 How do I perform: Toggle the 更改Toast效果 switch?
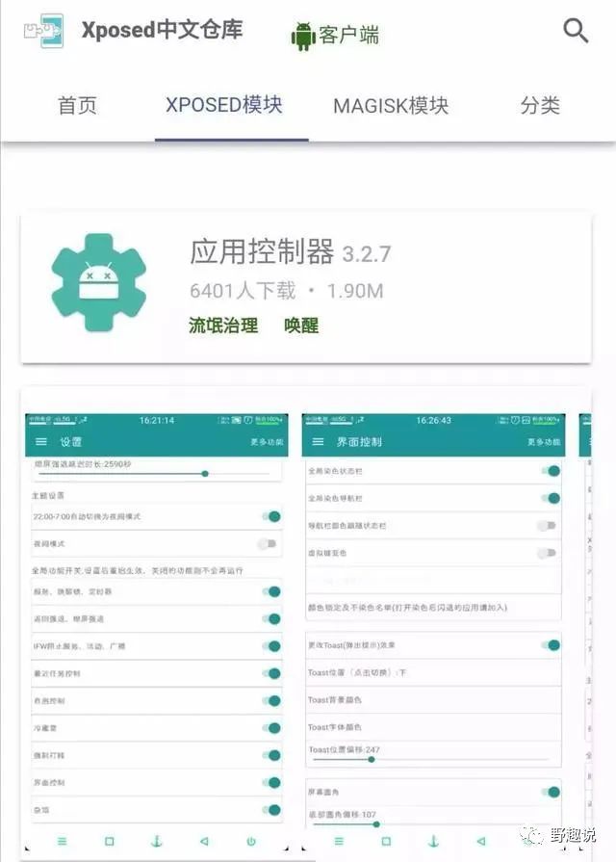tap(550, 645)
